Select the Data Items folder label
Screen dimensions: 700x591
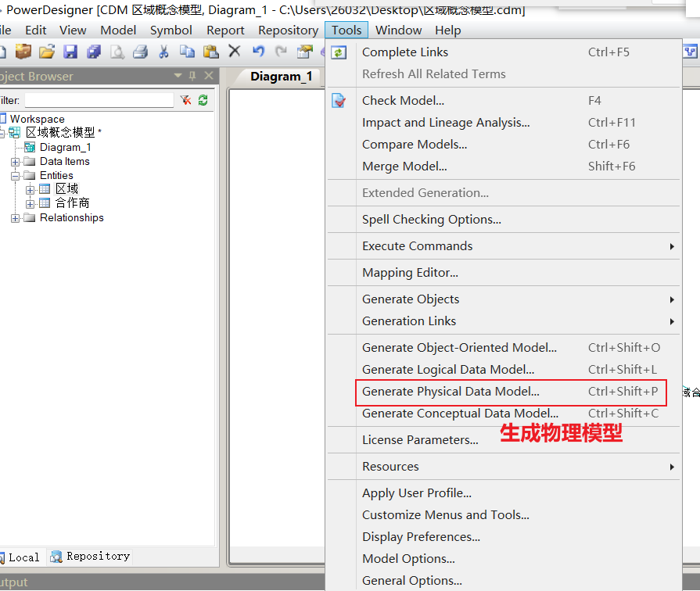tap(65, 161)
